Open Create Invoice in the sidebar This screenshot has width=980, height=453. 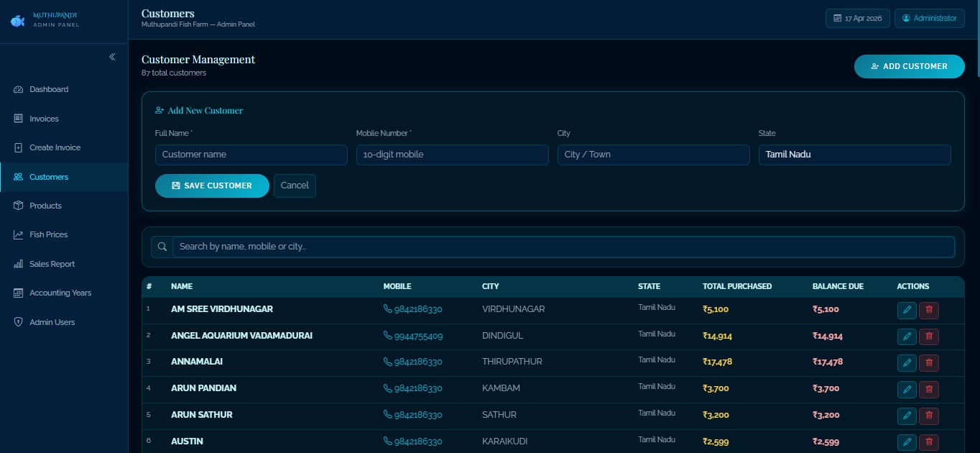(x=56, y=147)
